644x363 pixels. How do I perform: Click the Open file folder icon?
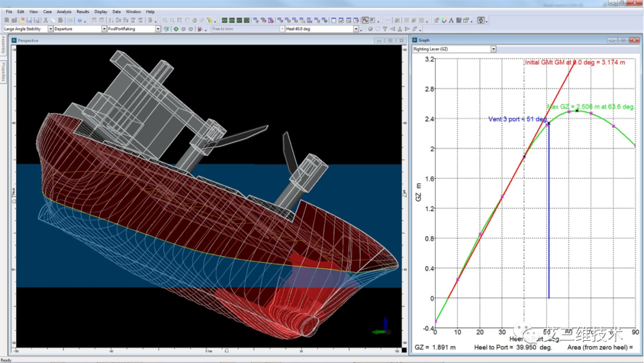pos(14,20)
